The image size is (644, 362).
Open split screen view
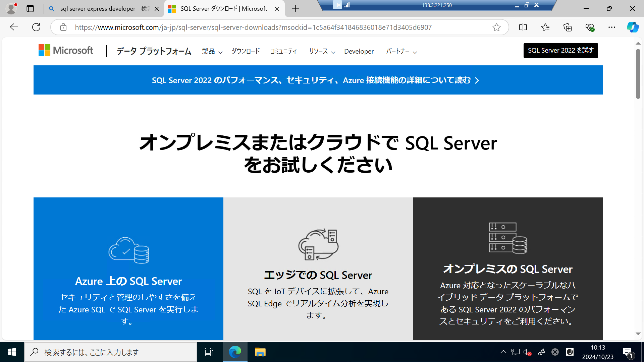[523, 27]
